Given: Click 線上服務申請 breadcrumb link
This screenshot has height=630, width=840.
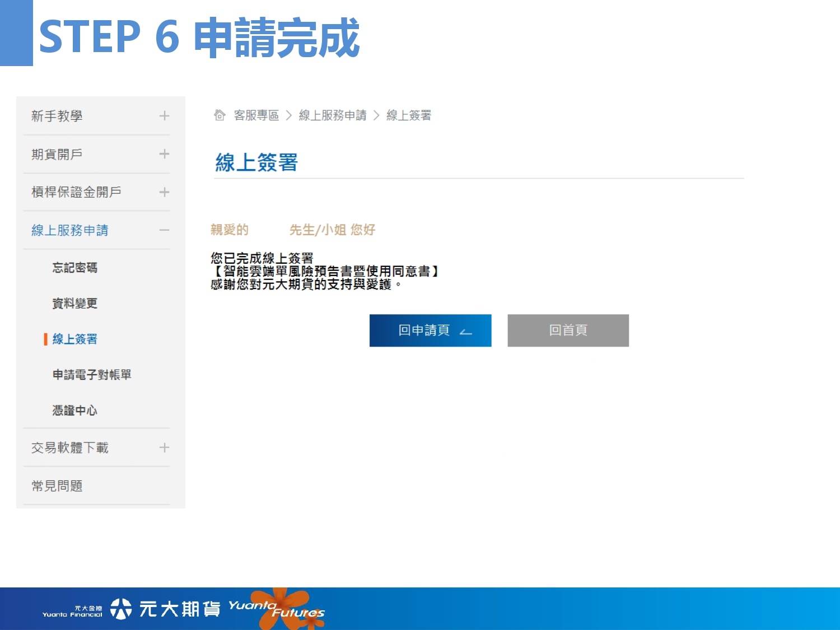Looking at the screenshot, I should pyautogui.click(x=333, y=115).
